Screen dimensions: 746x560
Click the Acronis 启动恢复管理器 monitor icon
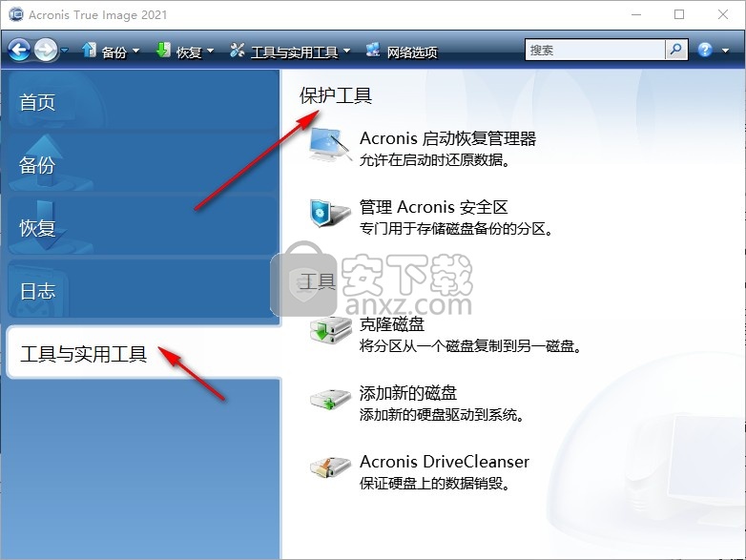point(330,145)
